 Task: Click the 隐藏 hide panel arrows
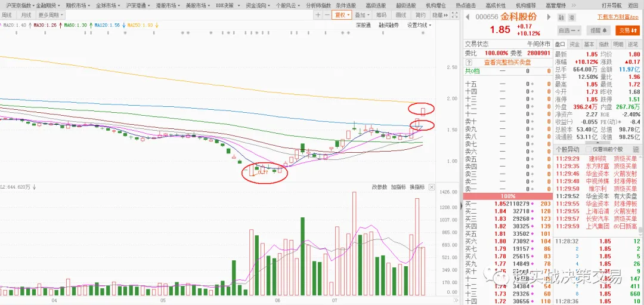coord(441,15)
